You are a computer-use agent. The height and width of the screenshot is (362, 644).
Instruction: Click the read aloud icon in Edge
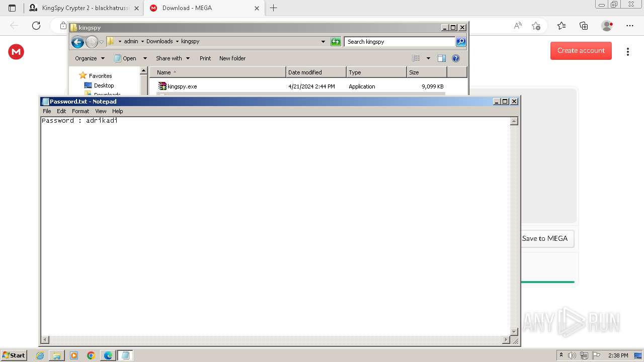[517, 26]
